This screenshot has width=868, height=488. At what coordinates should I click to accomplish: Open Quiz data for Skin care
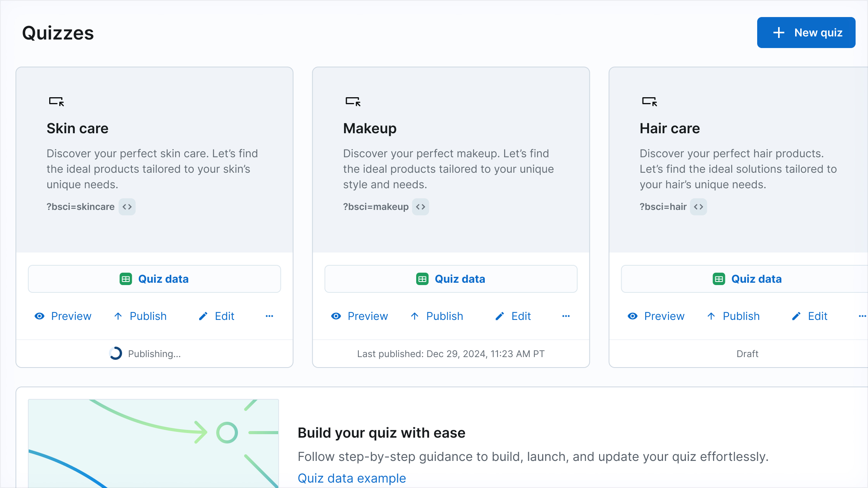tap(154, 279)
